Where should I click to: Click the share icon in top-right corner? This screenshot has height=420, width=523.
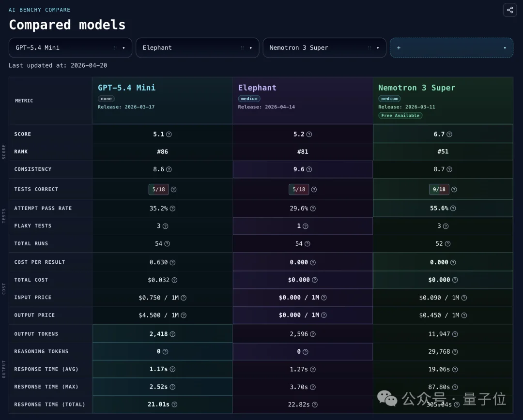(x=510, y=10)
